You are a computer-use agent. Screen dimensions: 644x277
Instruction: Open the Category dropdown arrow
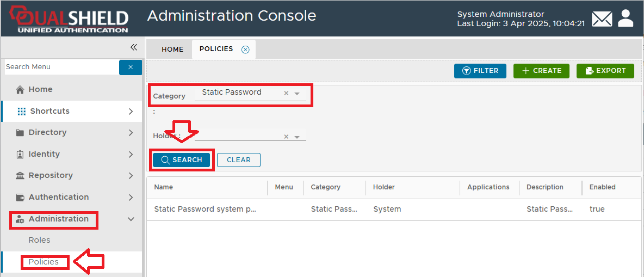[297, 94]
